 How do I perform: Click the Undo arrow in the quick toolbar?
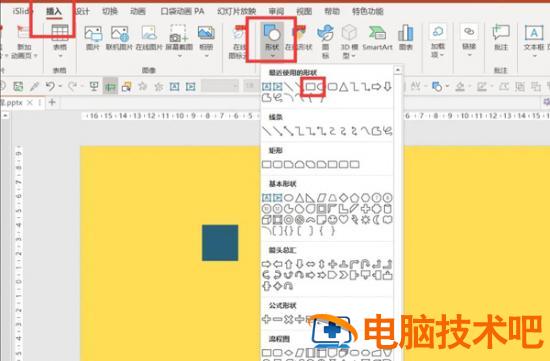coord(51,86)
